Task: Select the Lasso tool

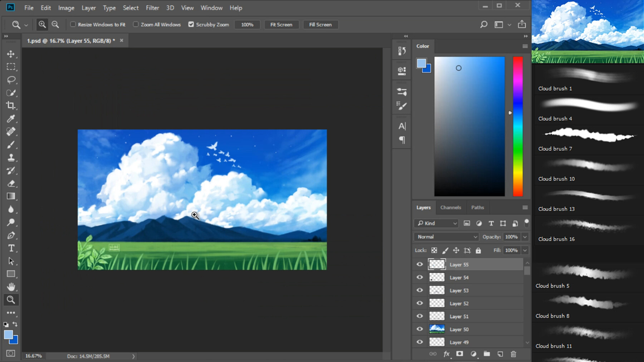Action: tap(11, 80)
